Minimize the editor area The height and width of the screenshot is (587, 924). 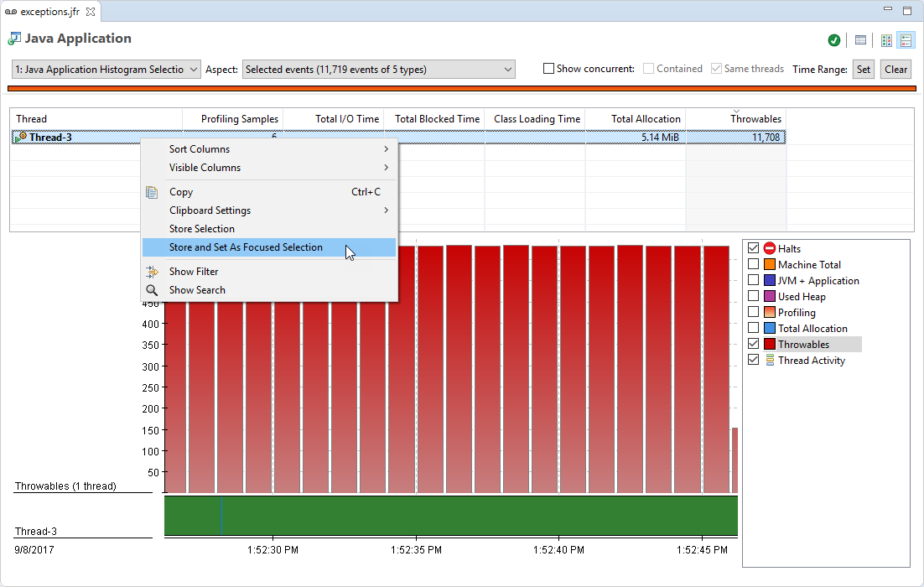pos(888,9)
